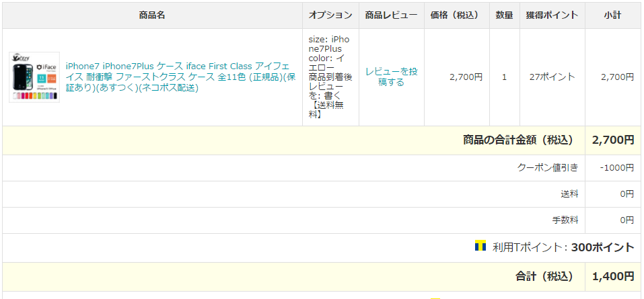
Task: Click the 商品の合計金額（税込） label
Action: click(x=518, y=140)
